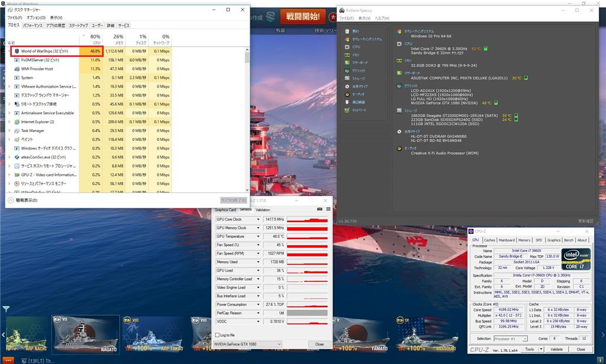Open the VDDC sensor dropdown
This screenshot has height=364, width=606.
(x=258, y=321)
